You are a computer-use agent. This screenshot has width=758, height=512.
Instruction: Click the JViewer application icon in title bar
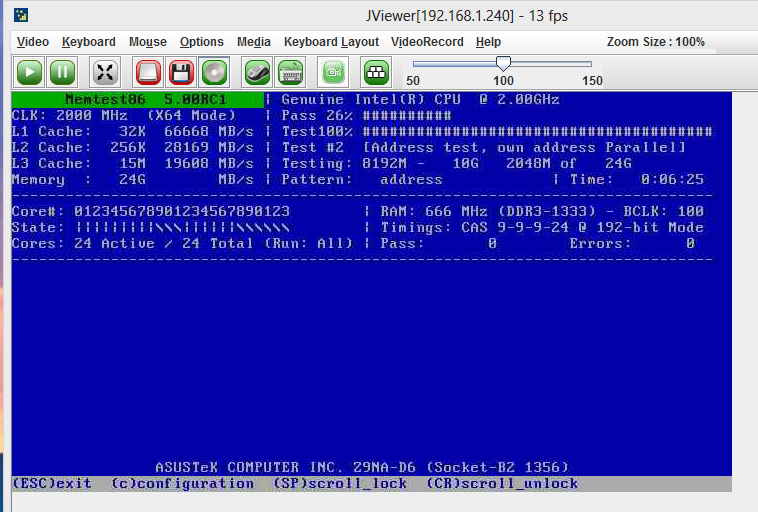pyautogui.click(x=21, y=15)
